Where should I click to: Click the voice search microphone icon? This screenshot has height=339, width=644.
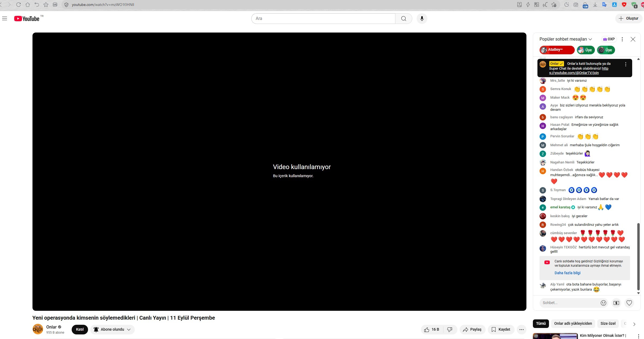pos(422,19)
